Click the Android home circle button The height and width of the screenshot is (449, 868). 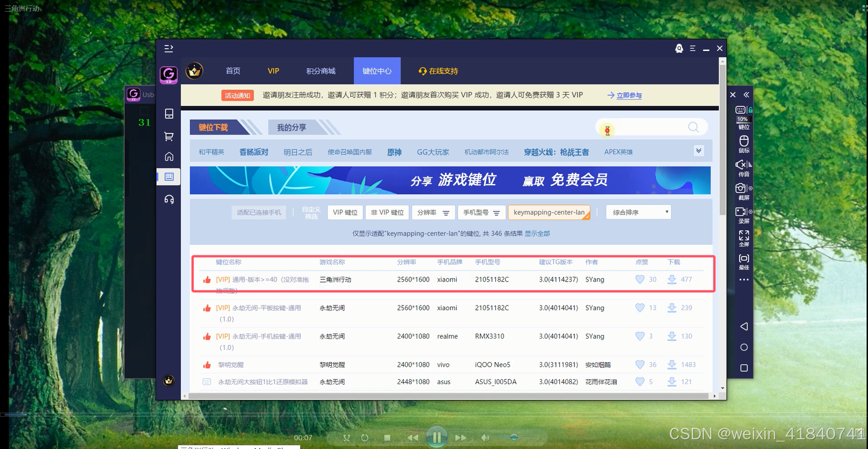(744, 347)
